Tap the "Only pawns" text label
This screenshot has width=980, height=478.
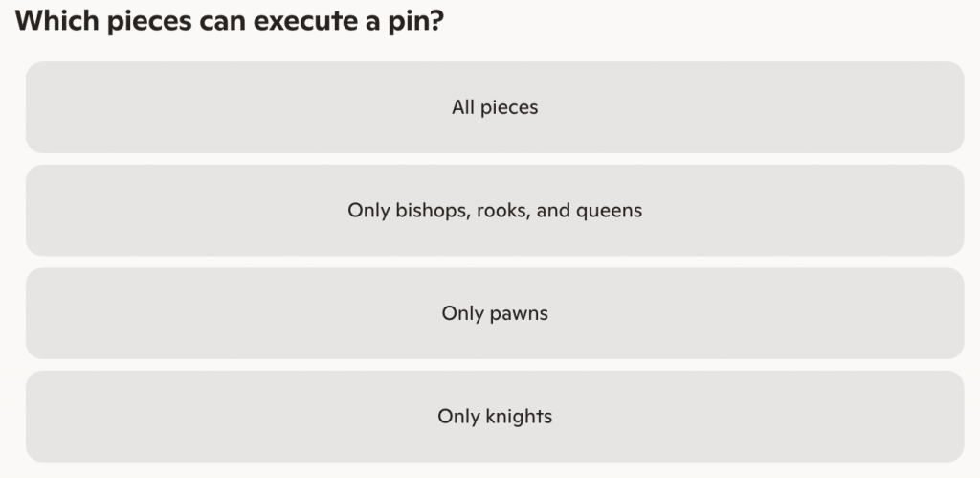pyautogui.click(x=495, y=313)
